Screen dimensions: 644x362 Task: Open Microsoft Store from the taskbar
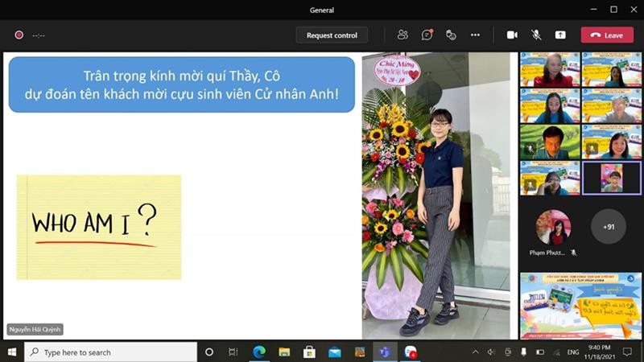tap(309, 352)
